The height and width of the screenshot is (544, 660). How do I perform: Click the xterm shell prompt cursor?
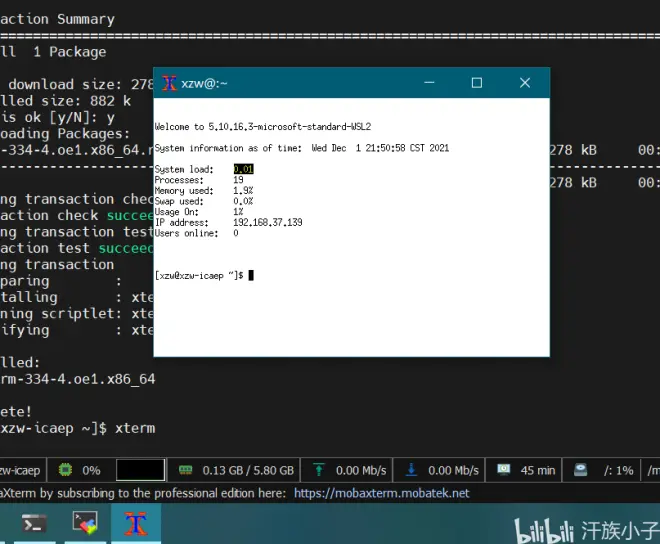coord(251,275)
